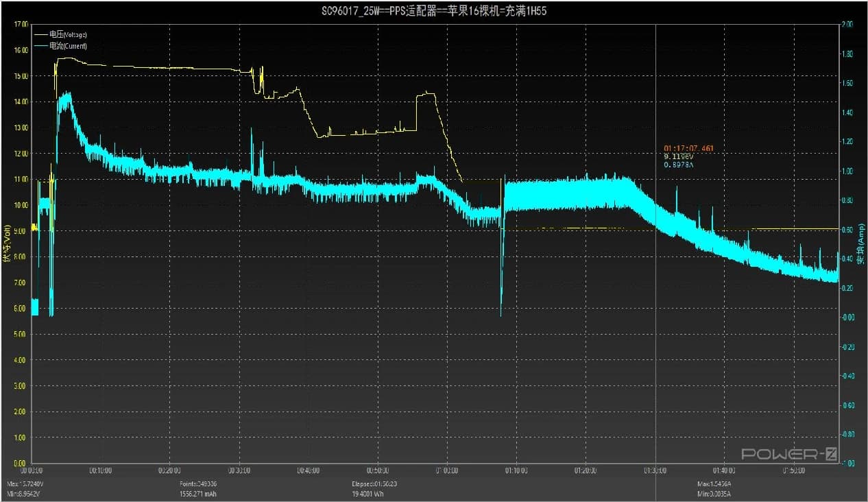
Task: Click the 01:10:00 label on the time axis
Action: click(516, 471)
